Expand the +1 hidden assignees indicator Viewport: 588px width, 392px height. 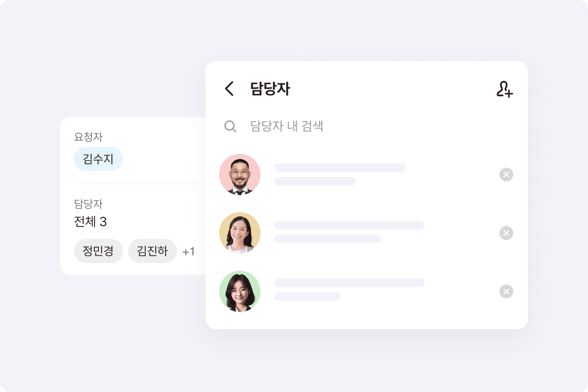pyautogui.click(x=189, y=251)
